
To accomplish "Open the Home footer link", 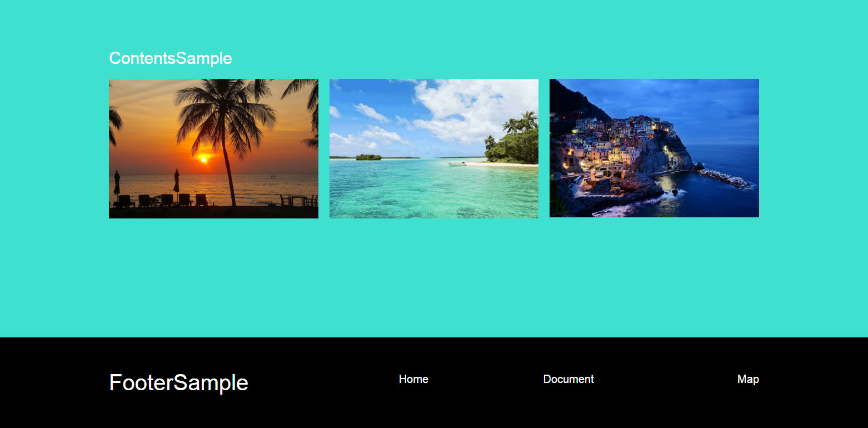I will point(413,379).
